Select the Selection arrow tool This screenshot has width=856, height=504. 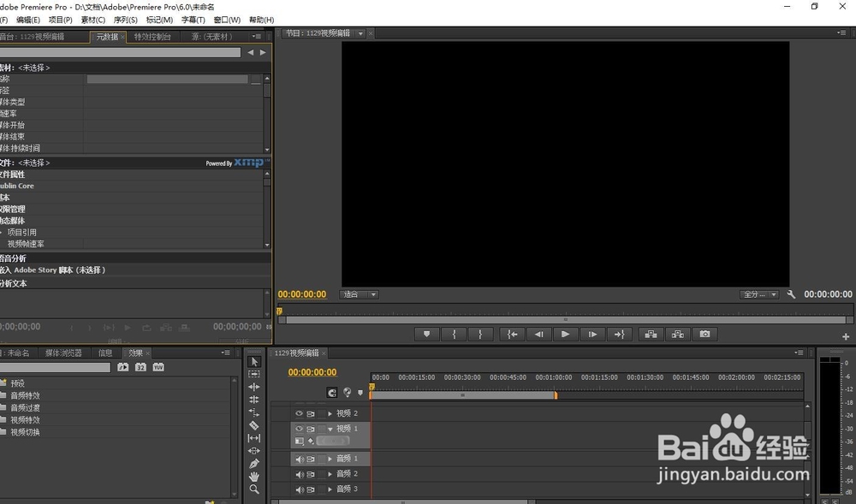coord(254,362)
